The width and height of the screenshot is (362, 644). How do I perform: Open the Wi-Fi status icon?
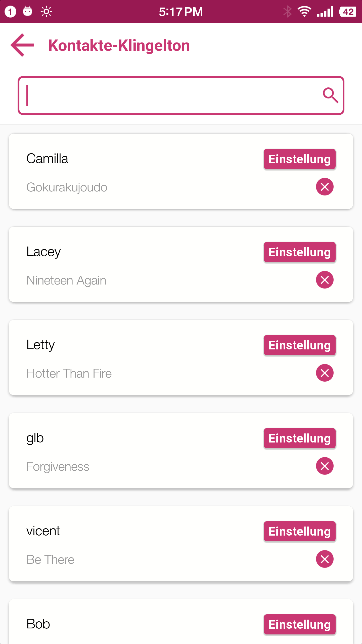pos(304,12)
